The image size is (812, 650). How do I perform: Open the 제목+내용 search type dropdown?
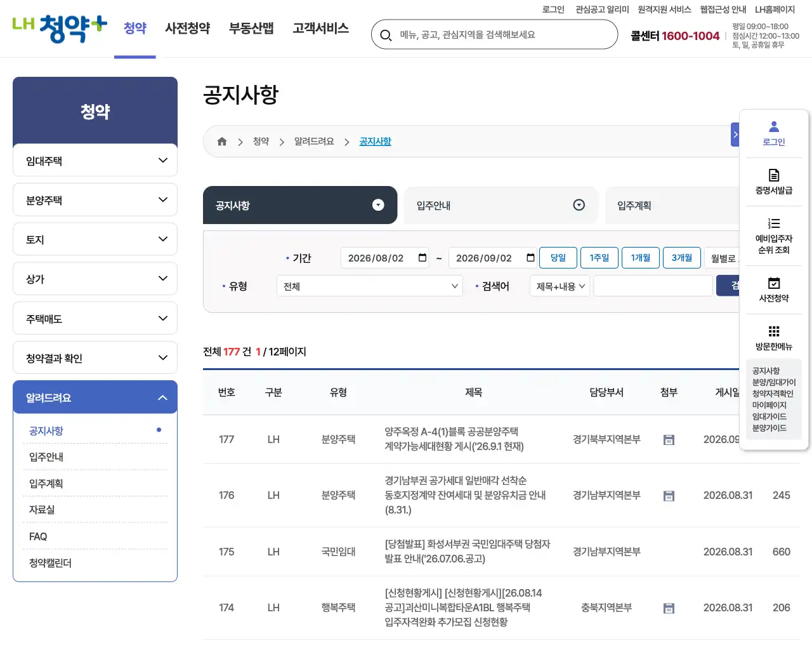coord(560,286)
